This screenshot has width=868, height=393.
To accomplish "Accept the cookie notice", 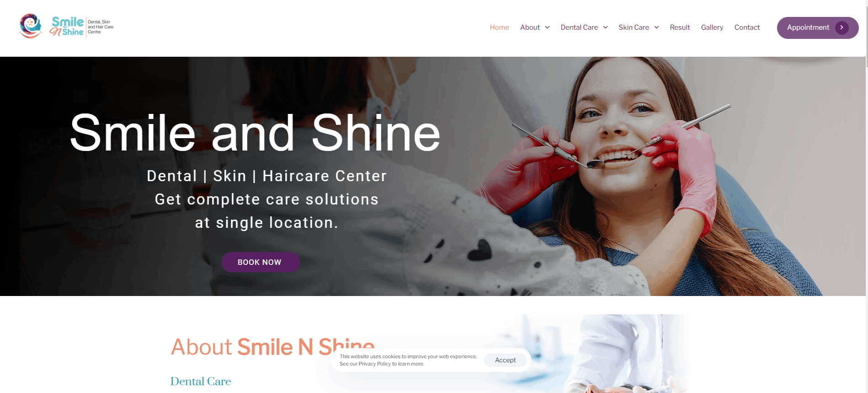I will click(x=505, y=360).
